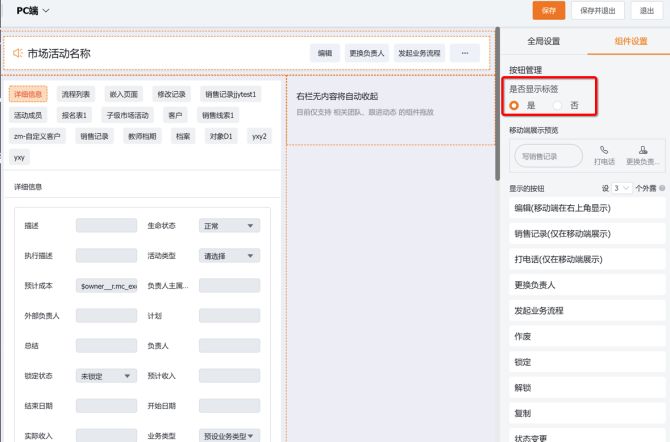670x442 pixels.
Task: Switch to the 全局设置 tab
Action: 543,41
